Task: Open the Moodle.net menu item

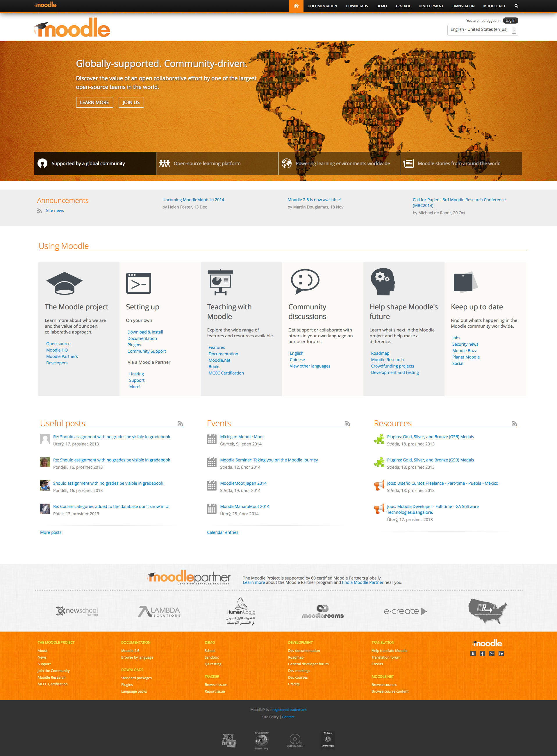Action: point(494,6)
